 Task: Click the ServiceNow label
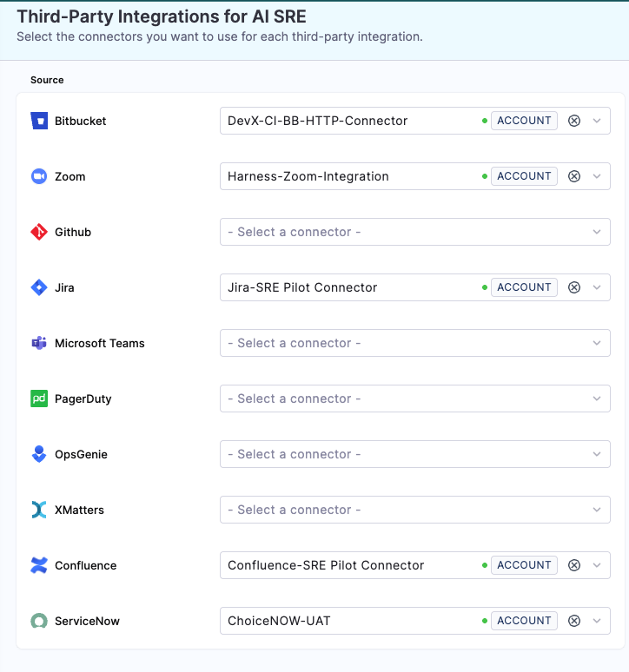click(87, 621)
